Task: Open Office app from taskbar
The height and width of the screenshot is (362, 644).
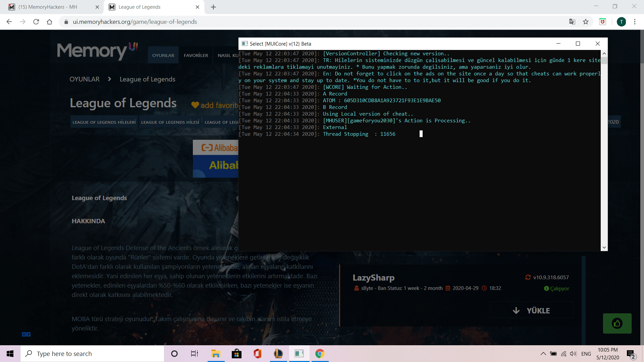Action: pyautogui.click(x=257, y=354)
